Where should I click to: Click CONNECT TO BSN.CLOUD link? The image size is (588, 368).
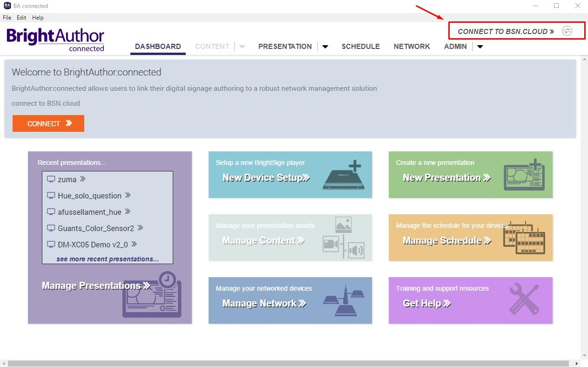[506, 32]
